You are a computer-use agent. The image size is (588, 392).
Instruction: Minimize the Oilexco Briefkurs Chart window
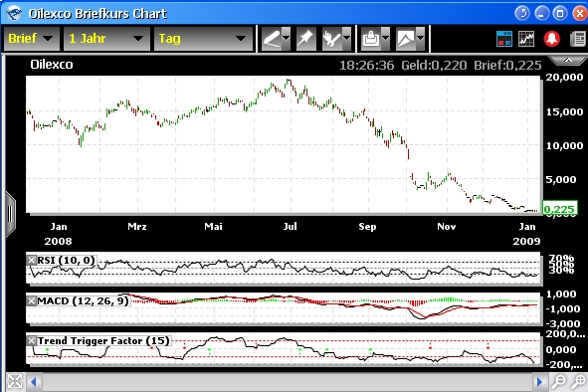(541, 14)
